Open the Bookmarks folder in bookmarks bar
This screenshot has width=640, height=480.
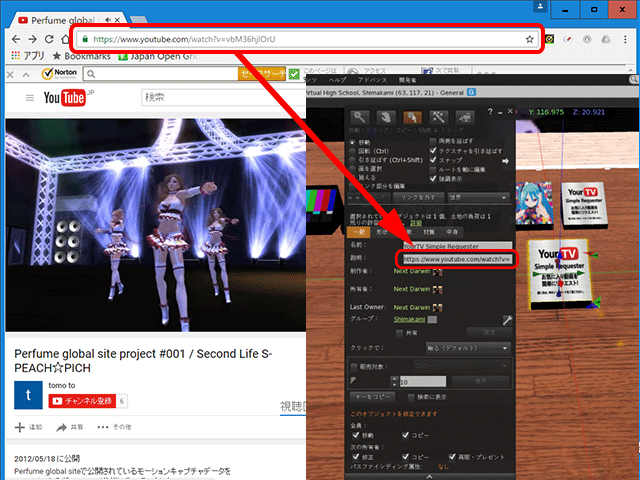pyautogui.click(x=82, y=56)
